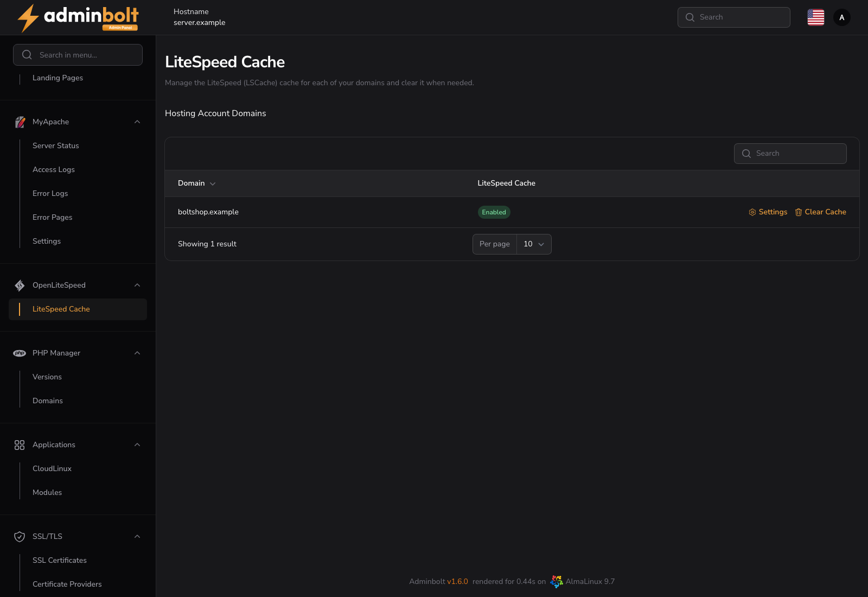Screen dimensions: 868x597
Task: Open Settings for boltshop.example
Action: (x=768, y=212)
